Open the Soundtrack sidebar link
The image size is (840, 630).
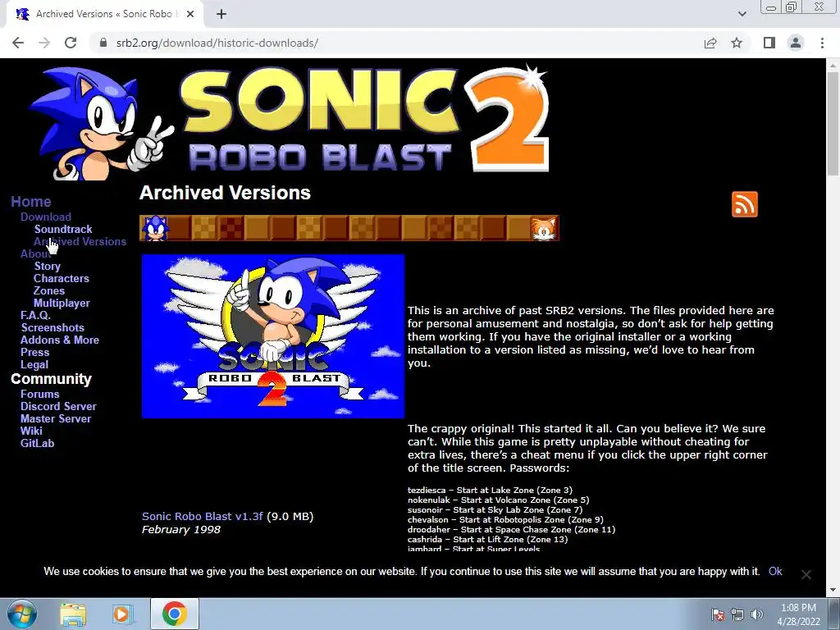(x=62, y=229)
